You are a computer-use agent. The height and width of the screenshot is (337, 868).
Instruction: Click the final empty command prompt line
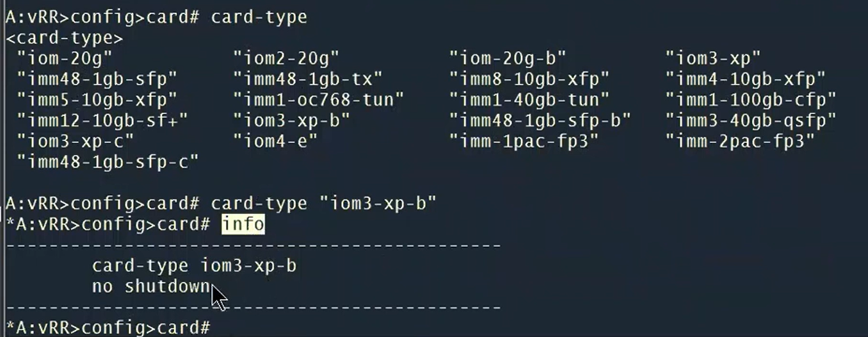[109, 327]
